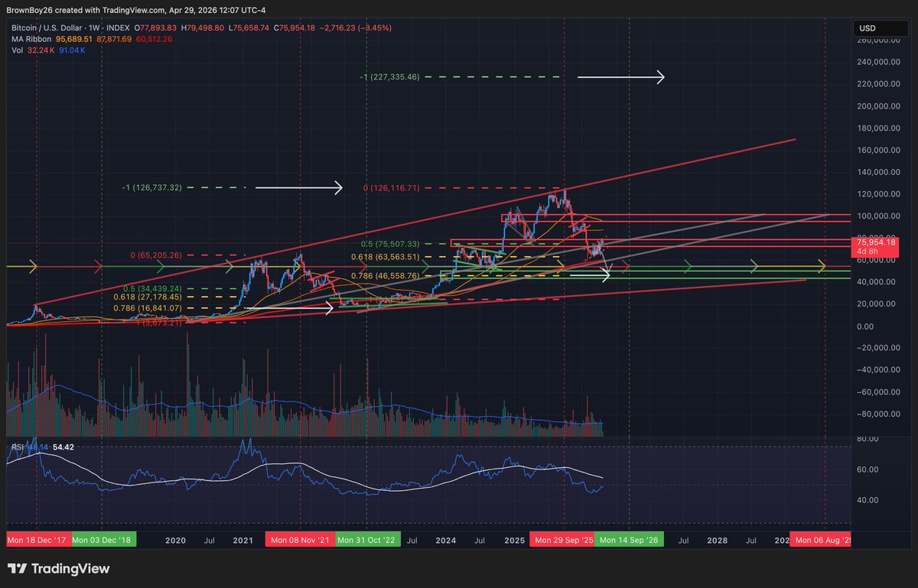Screen dimensions: 918x588
Task: Select the Mon 14 Sep '26 date marker
Action: [x=629, y=540]
